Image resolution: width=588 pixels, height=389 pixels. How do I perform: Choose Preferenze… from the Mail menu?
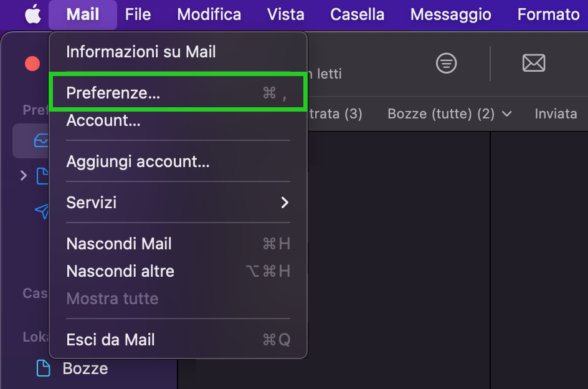coord(178,93)
